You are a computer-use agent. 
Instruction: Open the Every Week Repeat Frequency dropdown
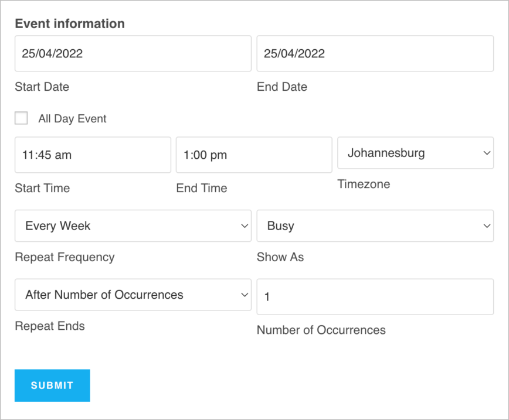pyautogui.click(x=133, y=226)
